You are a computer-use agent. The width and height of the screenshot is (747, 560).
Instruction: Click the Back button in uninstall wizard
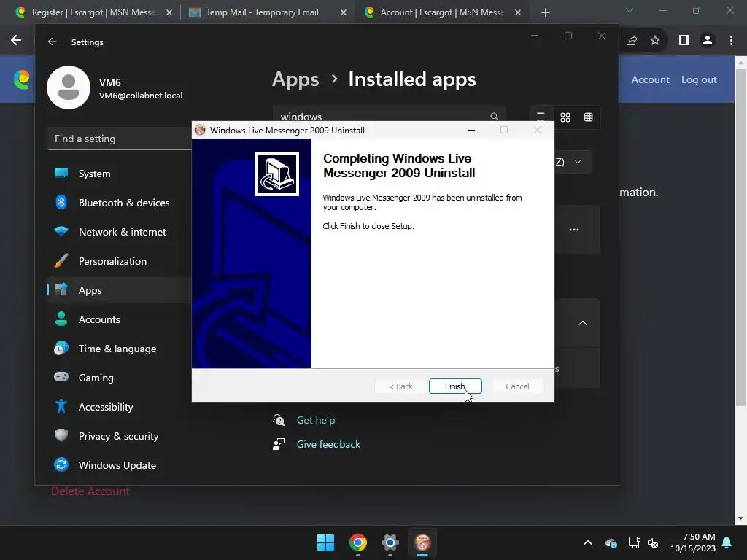400,386
